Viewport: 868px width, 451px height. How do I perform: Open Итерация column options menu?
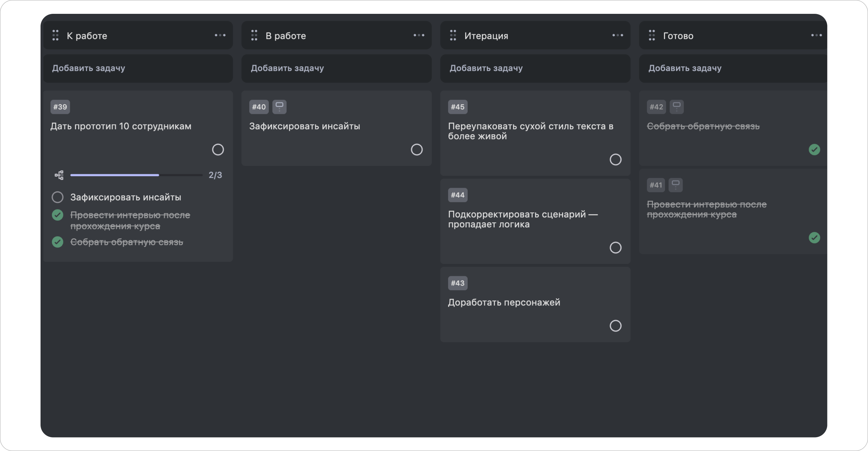coord(617,36)
